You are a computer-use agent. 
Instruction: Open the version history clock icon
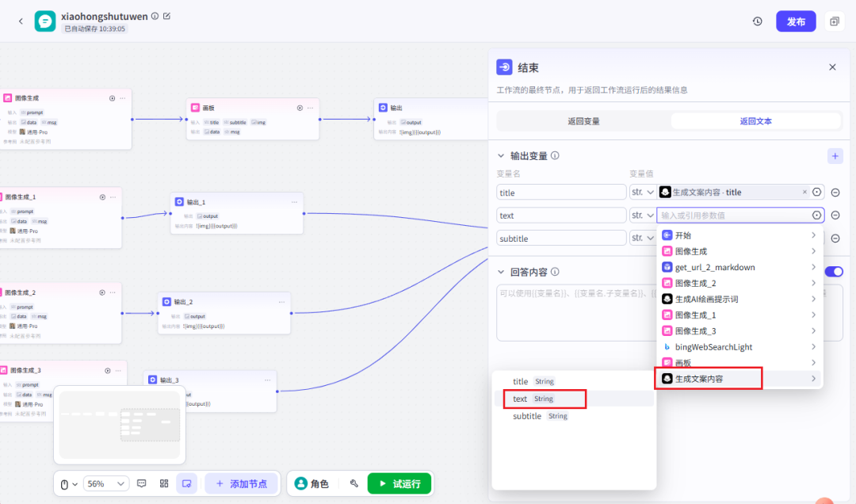click(757, 21)
